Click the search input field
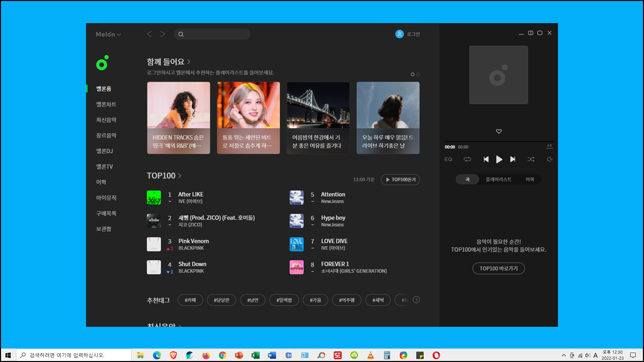Viewport: 644px width, 362px height. coord(212,34)
